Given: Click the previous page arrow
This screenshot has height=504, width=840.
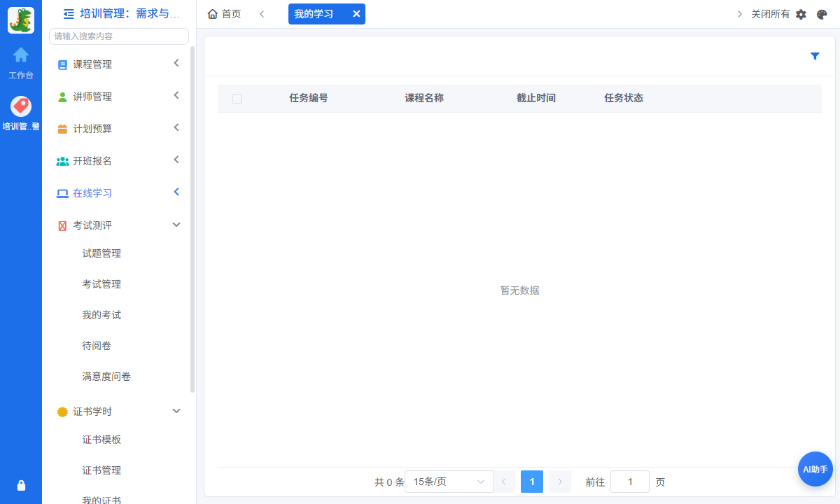Looking at the screenshot, I should tap(504, 482).
